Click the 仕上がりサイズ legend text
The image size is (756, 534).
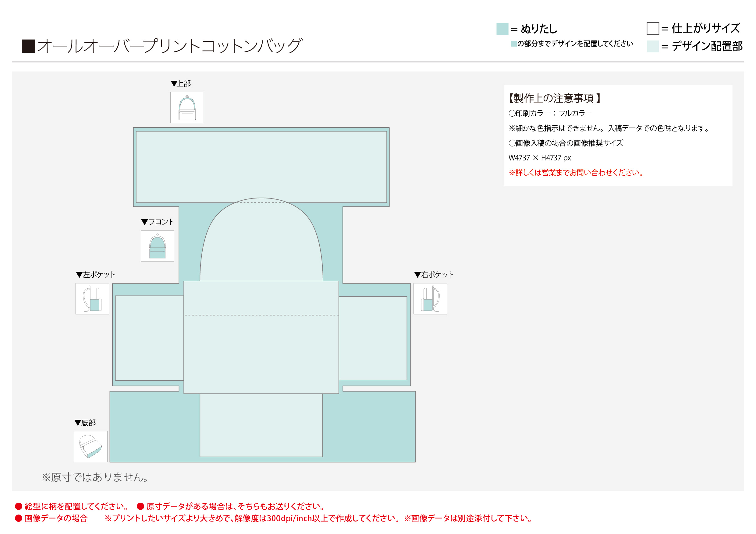(706, 28)
